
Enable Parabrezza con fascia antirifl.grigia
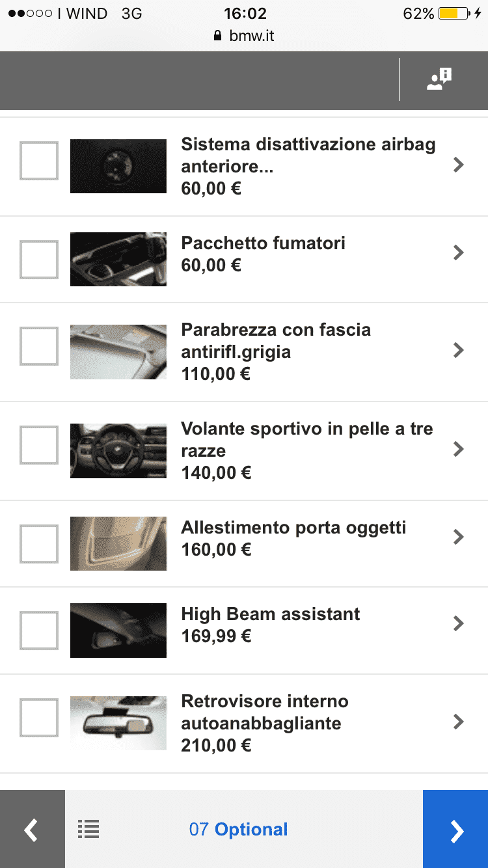[x=39, y=346]
